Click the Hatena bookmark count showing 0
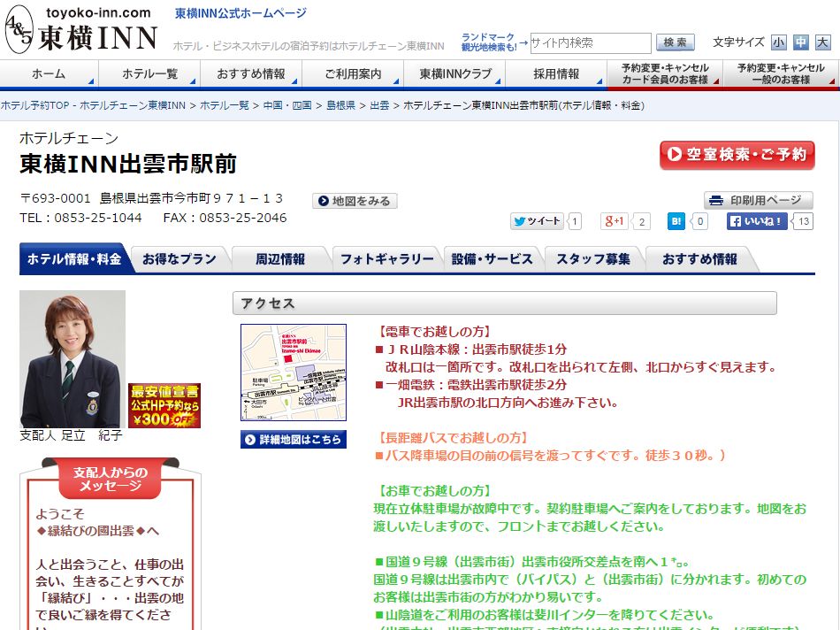 [699, 221]
